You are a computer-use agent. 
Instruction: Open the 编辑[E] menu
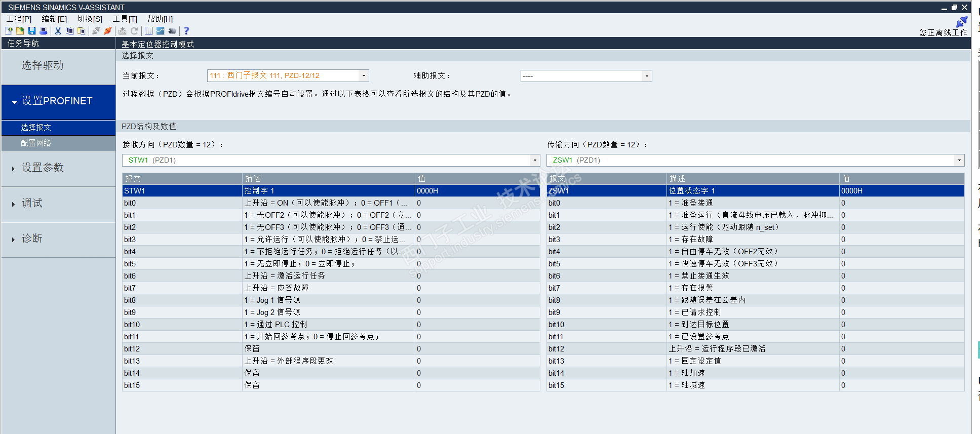(x=54, y=19)
